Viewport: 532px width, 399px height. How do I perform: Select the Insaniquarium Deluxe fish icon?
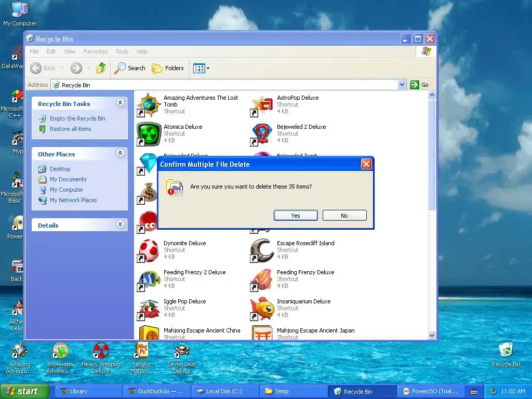(x=262, y=309)
